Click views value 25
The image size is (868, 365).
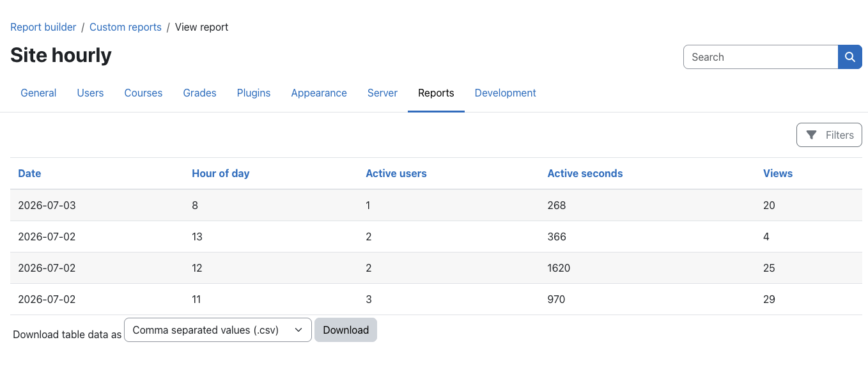(x=769, y=268)
